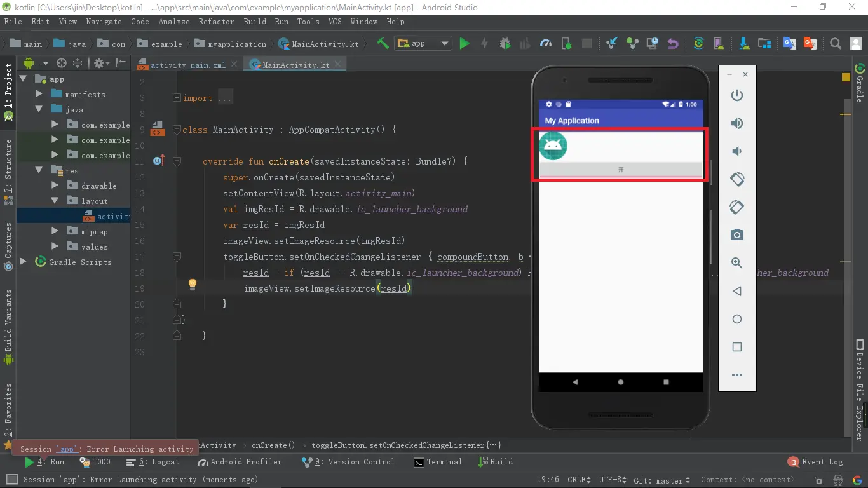The image size is (868, 488).
Task: Expand the drawable folder
Action: pos(55,186)
